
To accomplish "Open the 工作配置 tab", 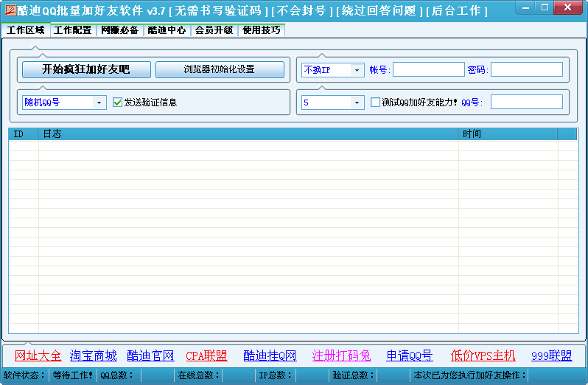I will click(x=73, y=30).
